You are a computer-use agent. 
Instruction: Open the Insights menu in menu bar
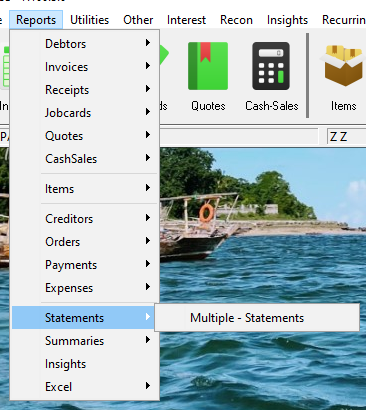point(287,20)
